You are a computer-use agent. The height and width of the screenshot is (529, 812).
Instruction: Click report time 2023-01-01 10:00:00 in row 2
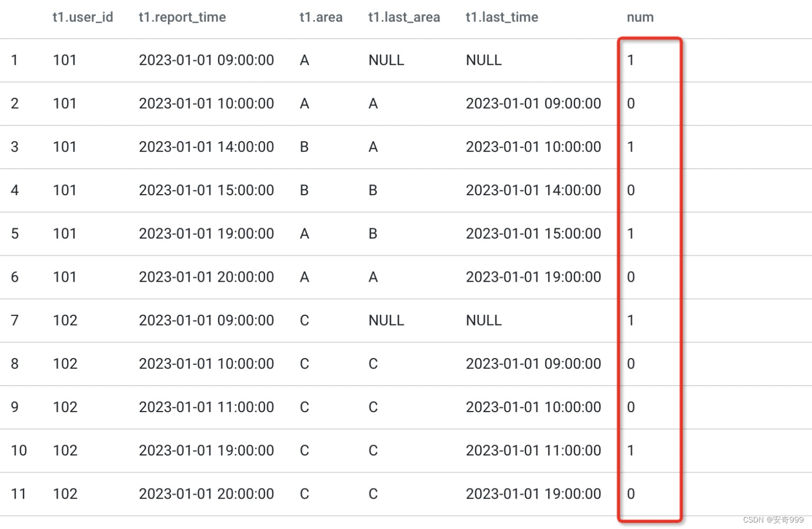click(x=206, y=103)
